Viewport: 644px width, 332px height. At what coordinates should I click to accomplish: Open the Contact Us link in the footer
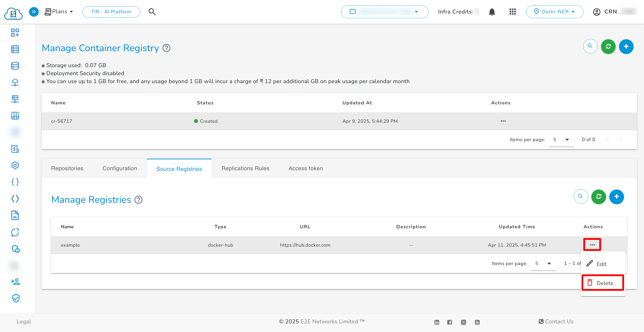[556, 322]
